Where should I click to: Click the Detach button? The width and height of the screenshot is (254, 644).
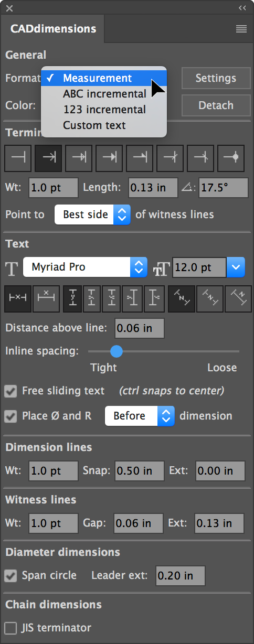[216, 105]
